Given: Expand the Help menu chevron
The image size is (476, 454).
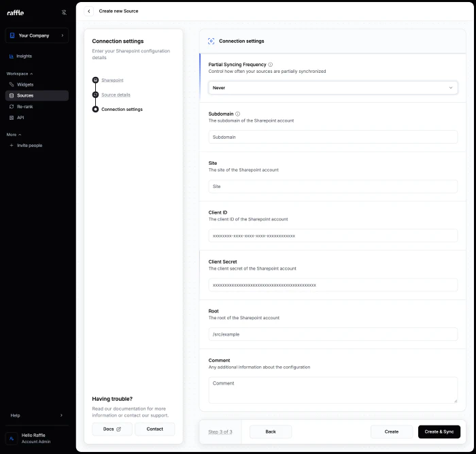Looking at the screenshot, I should [61, 415].
